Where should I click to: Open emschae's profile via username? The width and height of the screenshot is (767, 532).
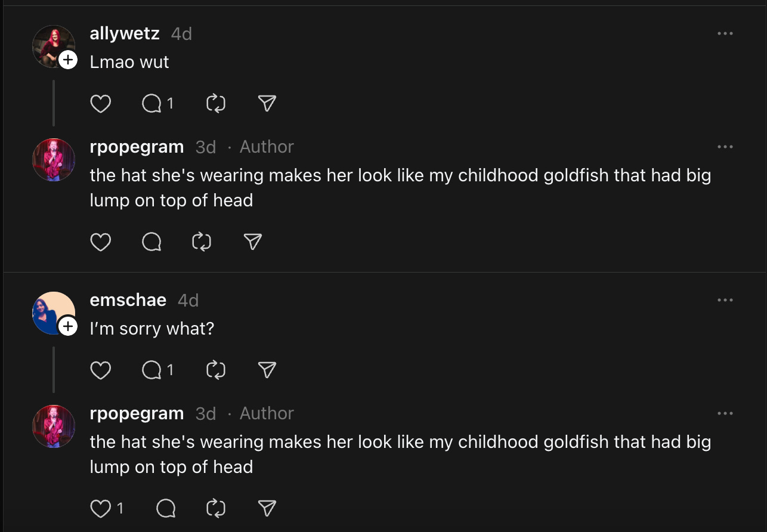(128, 300)
